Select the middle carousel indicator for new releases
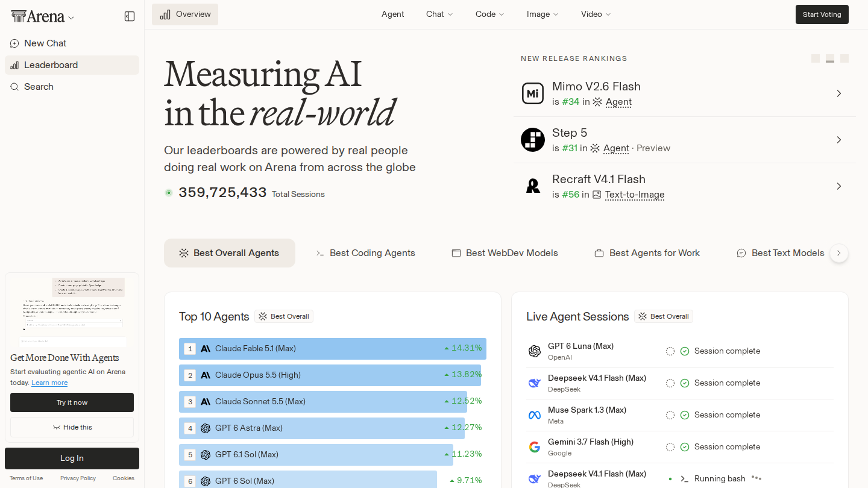Screen dimensions: 868x488 click(830, 58)
